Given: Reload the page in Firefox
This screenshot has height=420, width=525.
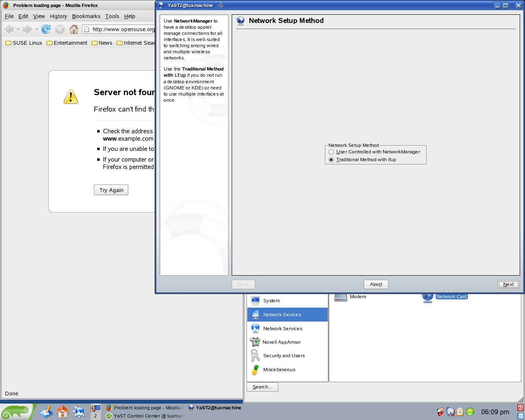Looking at the screenshot, I should [x=46, y=29].
